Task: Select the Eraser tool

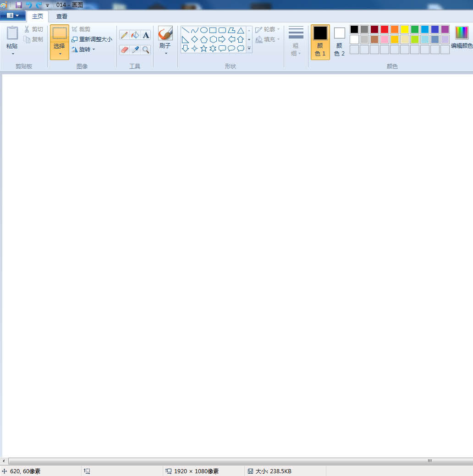Action: 124,50
